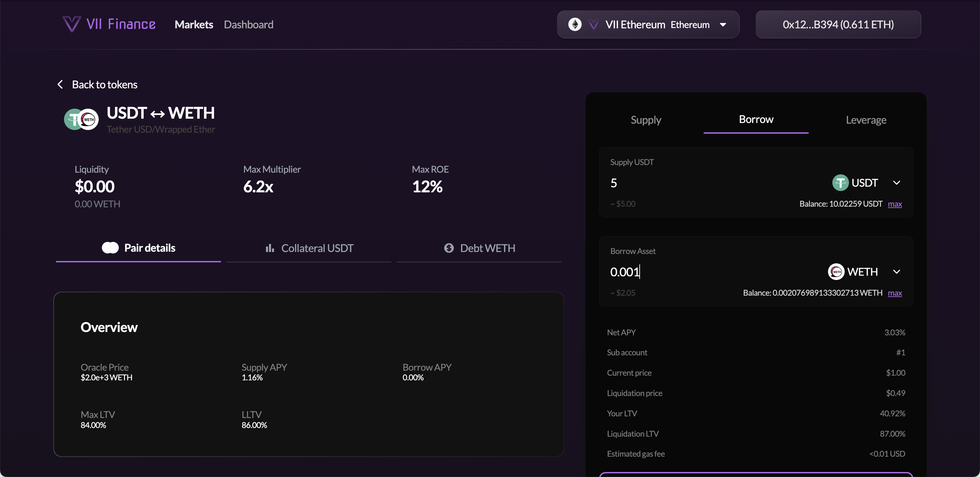The image size is (980, 477).
Task: Click the Ethereum diamond icon in network selector
Action: click(576, 24)
